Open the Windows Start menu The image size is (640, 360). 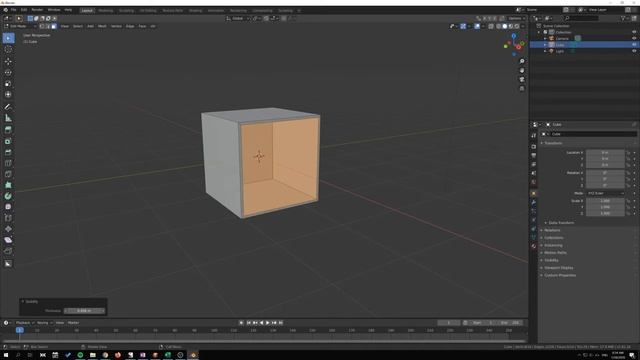pyautogui.click(x=6, y=355)
